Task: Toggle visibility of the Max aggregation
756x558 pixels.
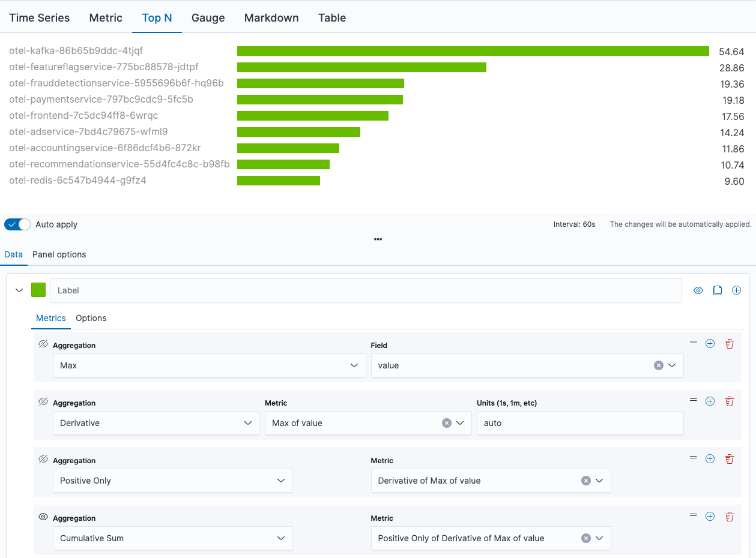Action: click(42, 343)
